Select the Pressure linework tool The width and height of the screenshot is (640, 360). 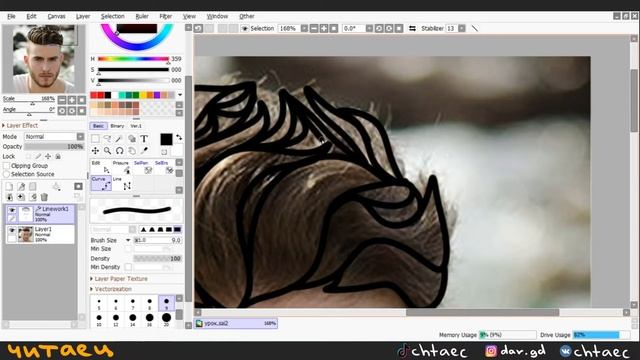click(122, 167)
